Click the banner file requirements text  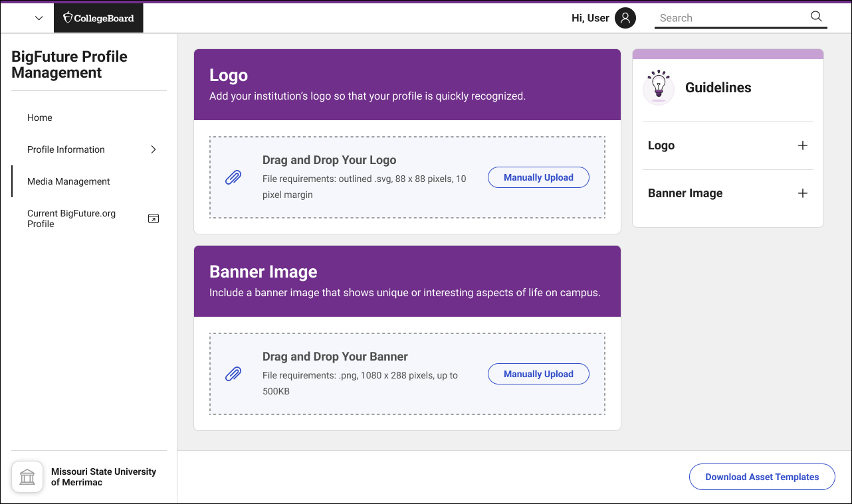(x=360, y=383)
